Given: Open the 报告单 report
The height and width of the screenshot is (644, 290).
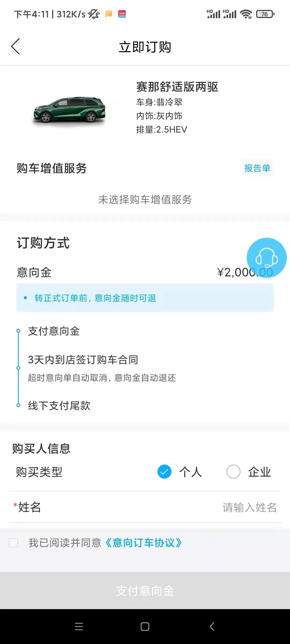Looking at the screenshot, I should (257, 168).
